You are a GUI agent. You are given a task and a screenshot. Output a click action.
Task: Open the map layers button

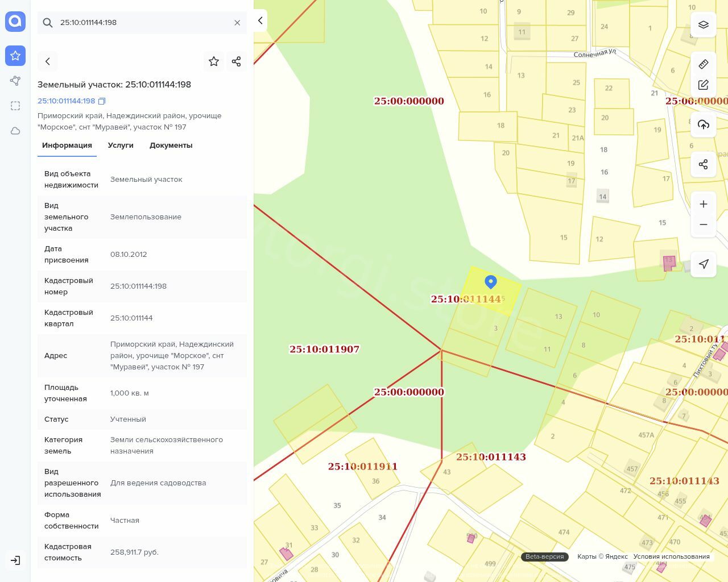(704, 25)
